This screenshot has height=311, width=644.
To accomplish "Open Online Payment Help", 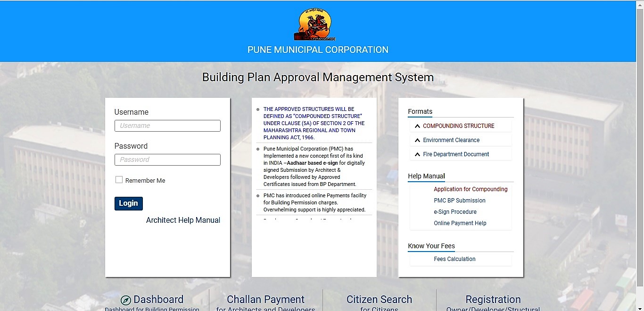I will pyautogui.click(x=460, y=223).
